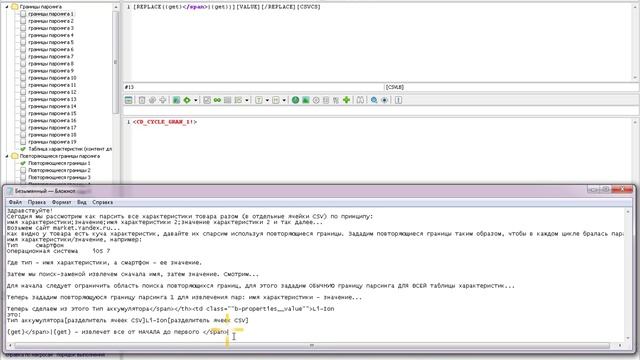Click the brackets icon left of the magnifier
Viewport: 640px width, 360px height.
[x=360, y=100]
